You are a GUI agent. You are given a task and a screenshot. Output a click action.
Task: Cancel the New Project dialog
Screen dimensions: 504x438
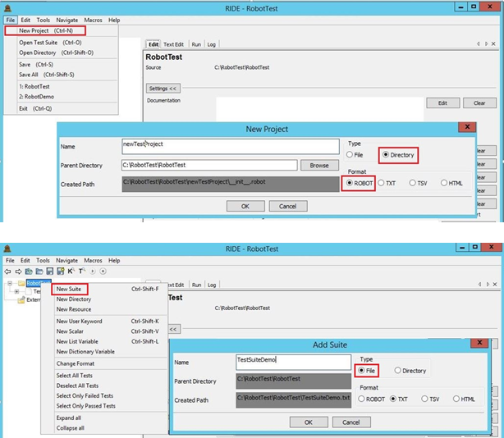pyautogui.click(x=287, y=206)
